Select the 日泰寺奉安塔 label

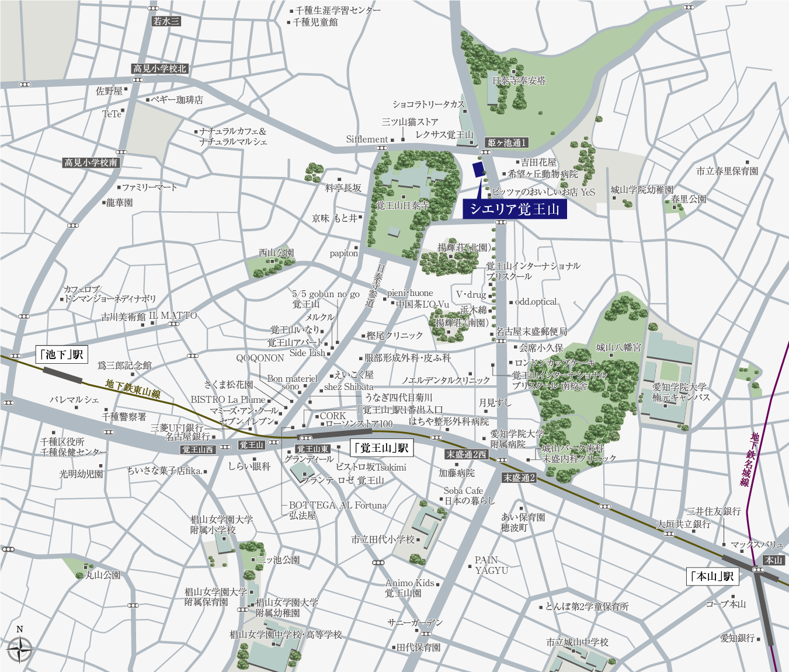click(x=519, y=81)
